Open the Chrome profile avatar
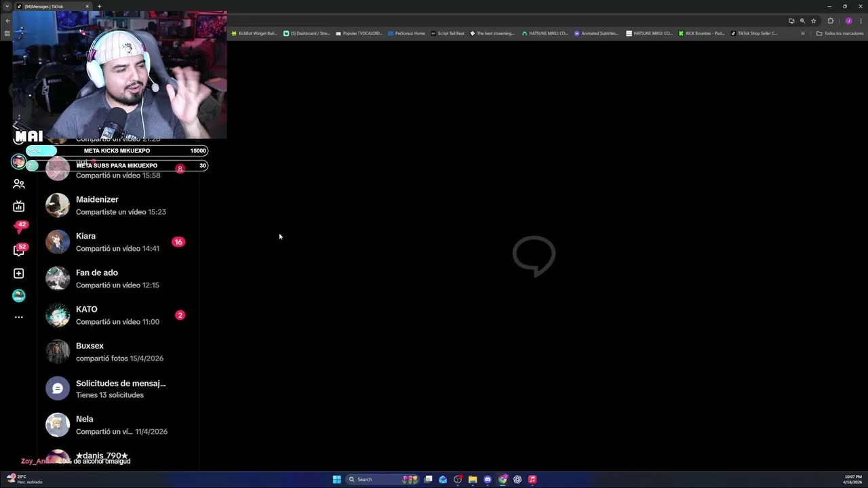 (x=848, y=21)
